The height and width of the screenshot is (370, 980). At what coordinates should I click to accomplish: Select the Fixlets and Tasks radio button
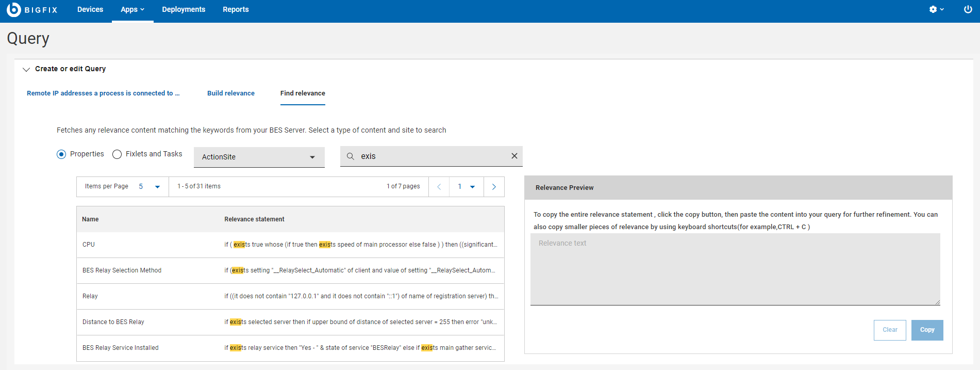(x=117, y=154)
